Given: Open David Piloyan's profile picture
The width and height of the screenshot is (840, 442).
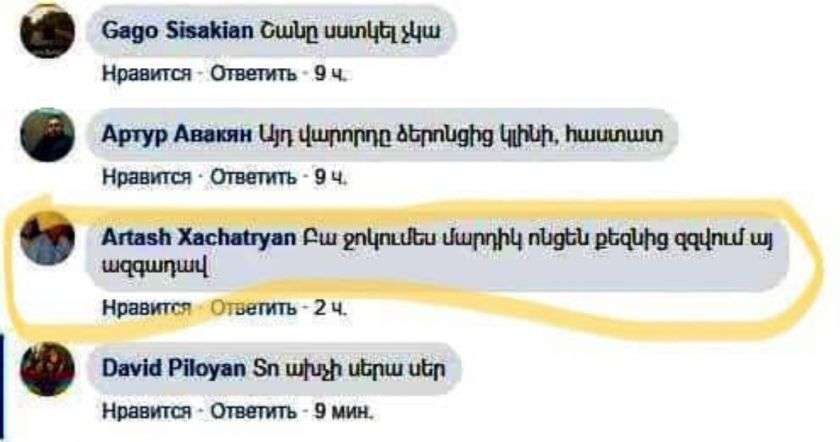Looking at the screenshot, I should [x=47, y=369].
